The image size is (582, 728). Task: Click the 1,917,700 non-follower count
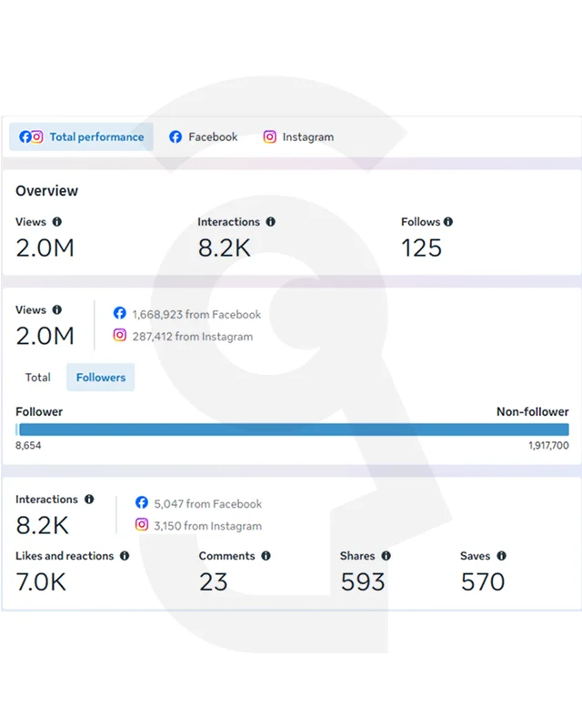548,446
